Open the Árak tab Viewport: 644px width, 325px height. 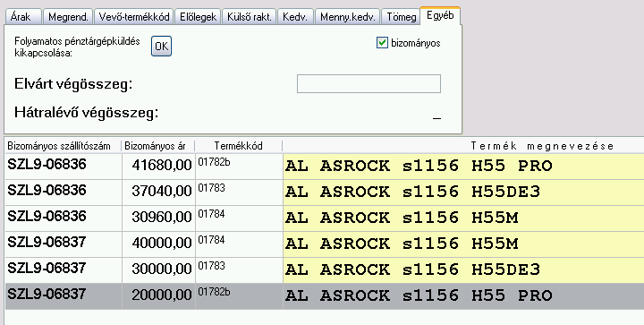pos(23,17)
